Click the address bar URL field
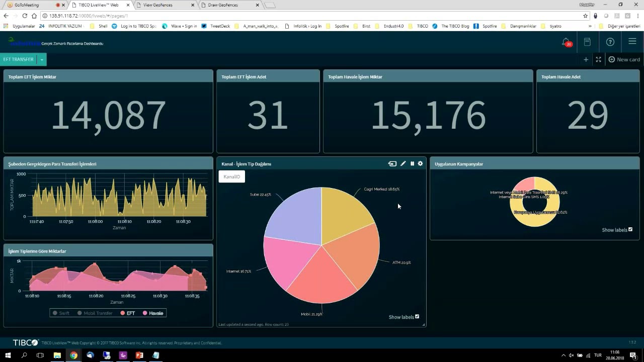Viewport: 644px width, 362px height. pos(312,16)
